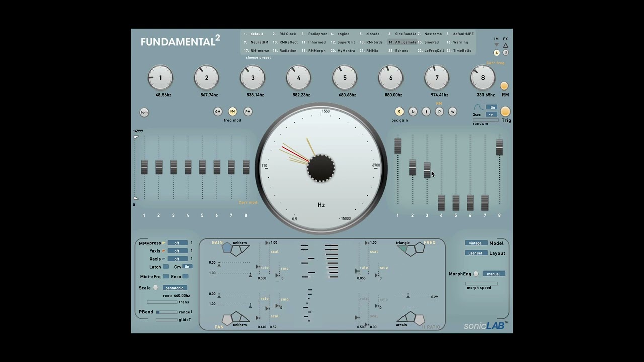Click oscillator knob 5 at 680.68hz
Image resolution: width=644 pixels, height=362 pixels.
(345, 78)
